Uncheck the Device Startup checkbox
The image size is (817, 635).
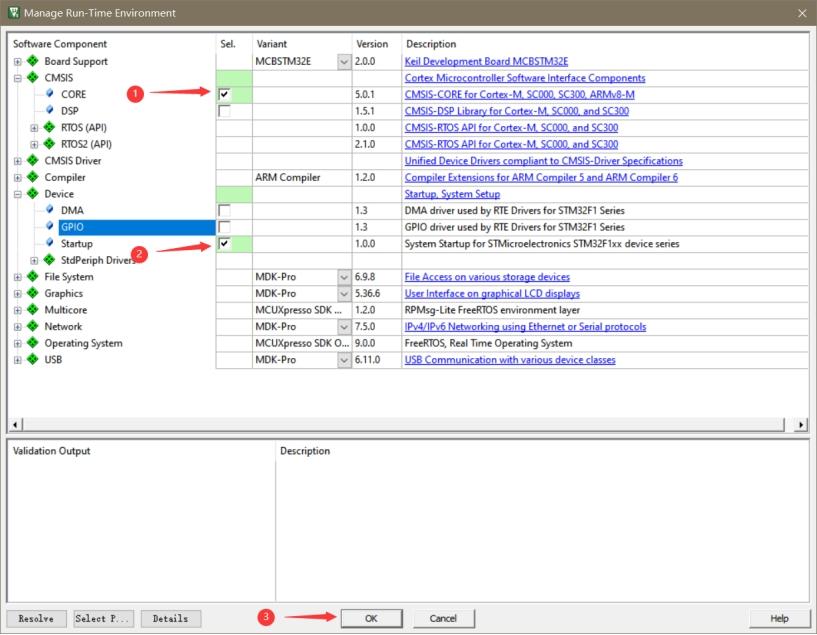pos(225,244)
